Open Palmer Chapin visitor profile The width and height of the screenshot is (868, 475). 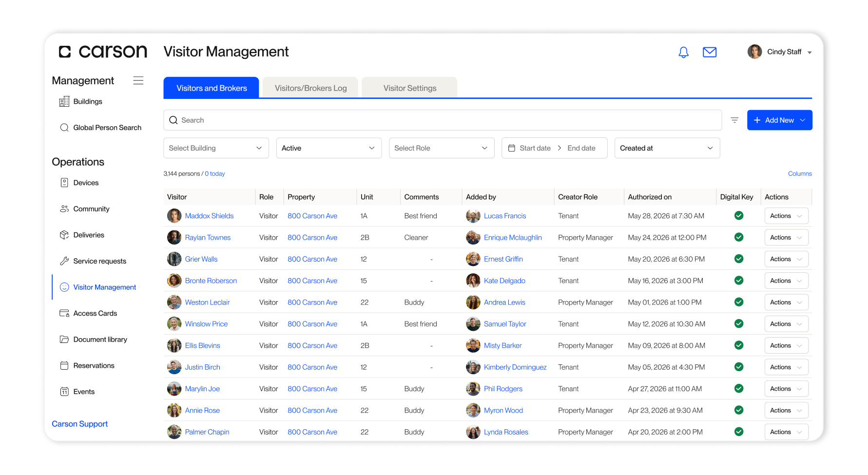[x=207, y=432]
